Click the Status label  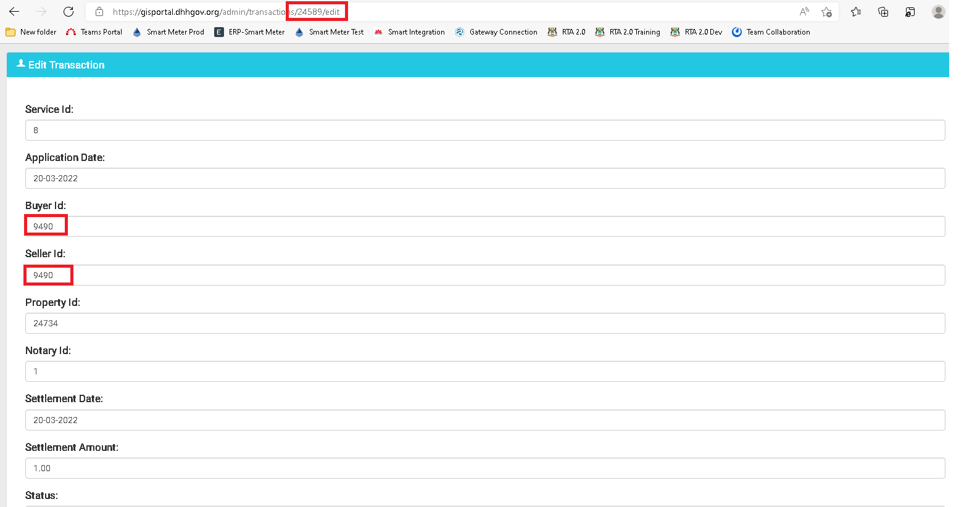click(x=41, y=495)
